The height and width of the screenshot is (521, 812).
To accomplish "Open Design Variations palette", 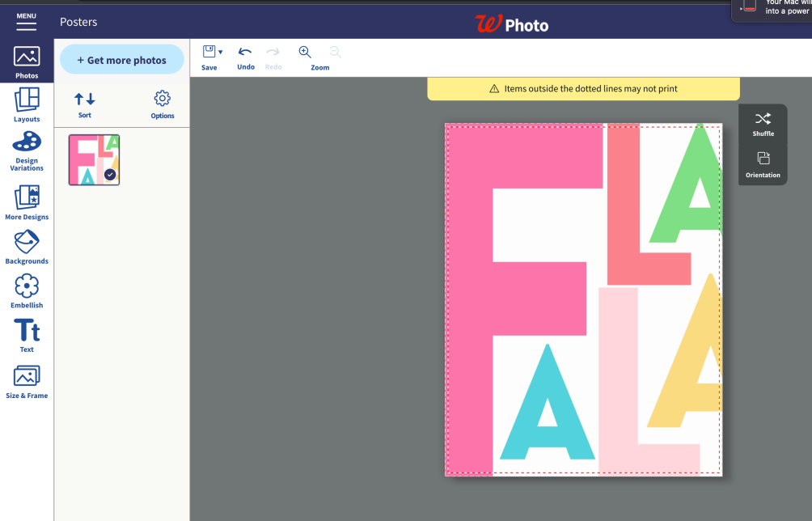I will point(27,150).
